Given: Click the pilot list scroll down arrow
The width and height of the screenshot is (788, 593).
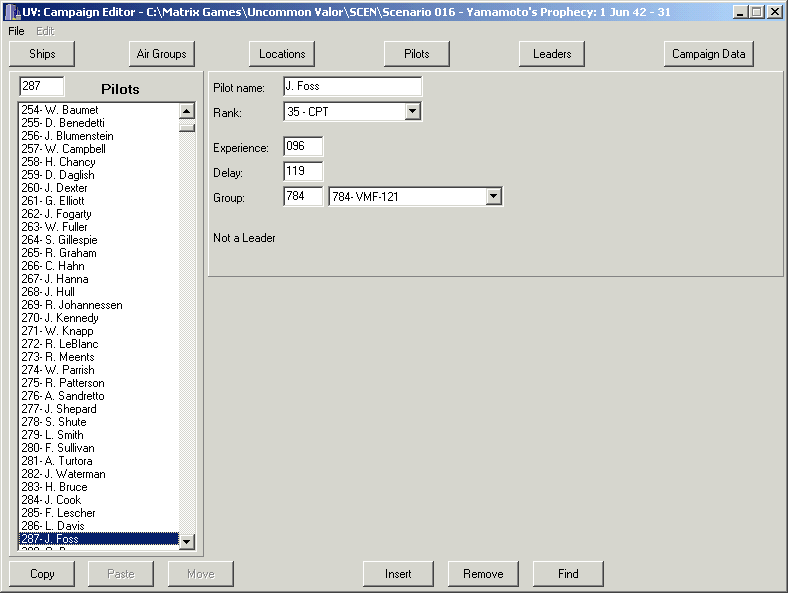Looking at the screenshot, I should (187, 541).
